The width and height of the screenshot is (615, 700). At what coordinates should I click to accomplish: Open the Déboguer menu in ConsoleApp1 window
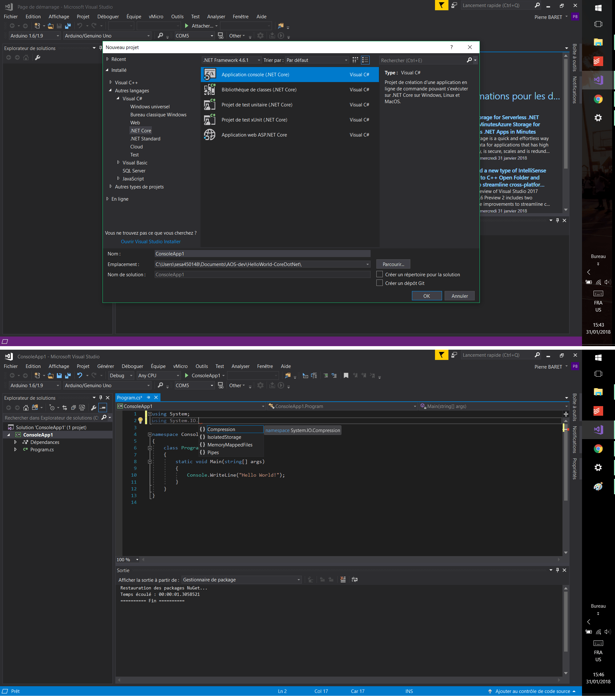tap(132, 366)
